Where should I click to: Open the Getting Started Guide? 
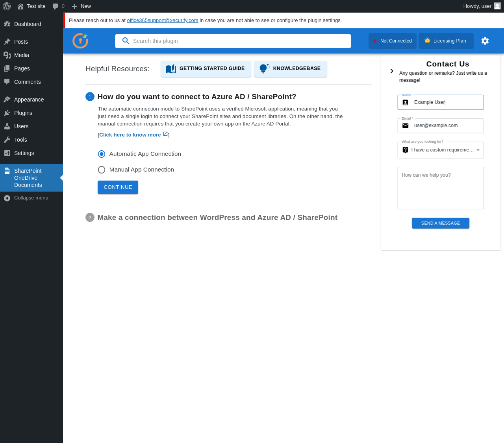coord(206,69)
